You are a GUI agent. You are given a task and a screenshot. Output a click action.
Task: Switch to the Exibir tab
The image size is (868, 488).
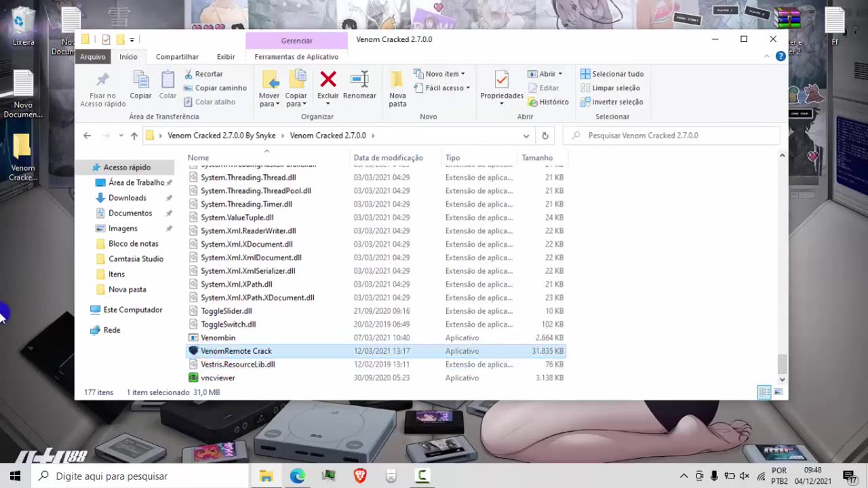(x=226, y=57)
